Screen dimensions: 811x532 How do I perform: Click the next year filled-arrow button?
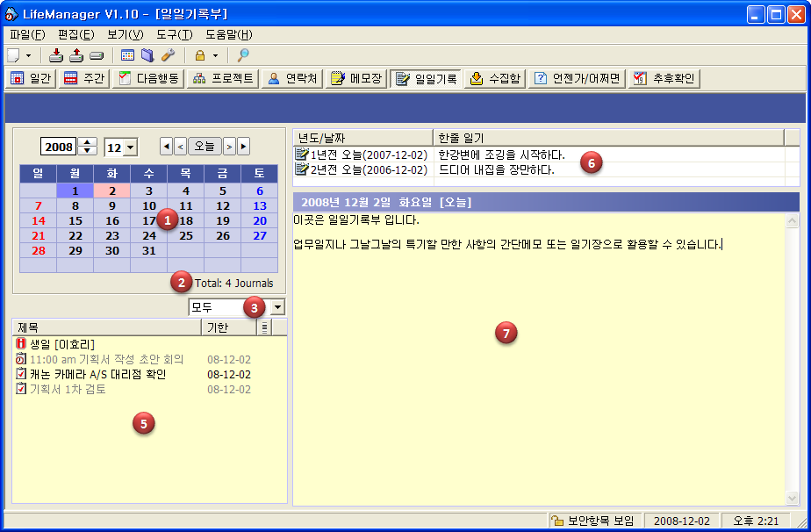244,147
